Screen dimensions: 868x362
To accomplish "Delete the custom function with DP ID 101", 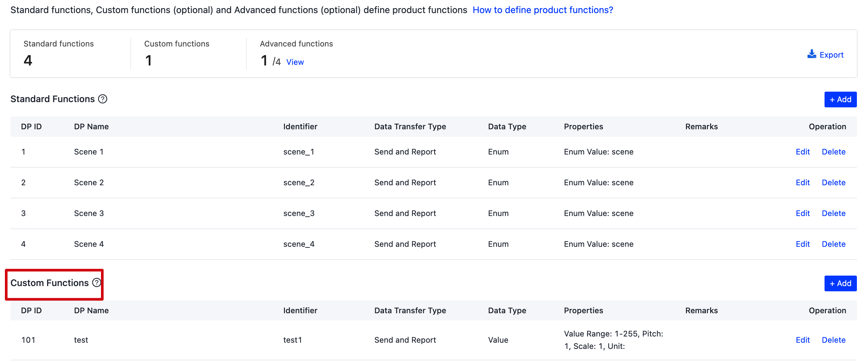I will click(x=833, y=340).
